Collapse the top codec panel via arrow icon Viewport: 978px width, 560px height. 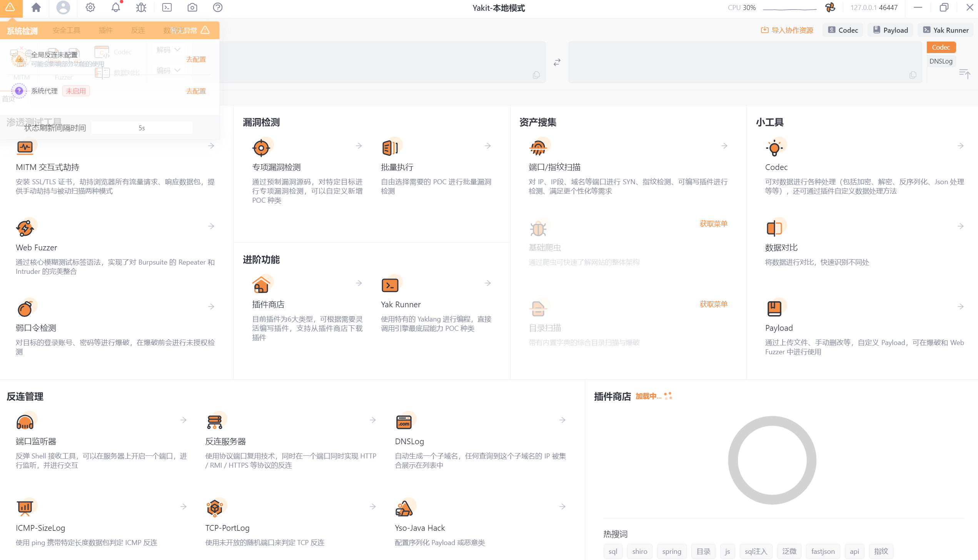[964, 73]
